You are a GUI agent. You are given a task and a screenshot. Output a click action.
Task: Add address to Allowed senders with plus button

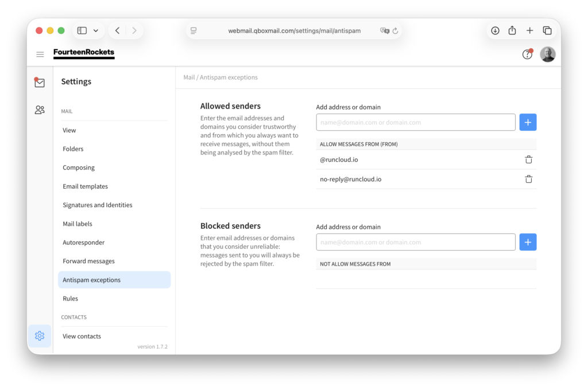(528, 122)
